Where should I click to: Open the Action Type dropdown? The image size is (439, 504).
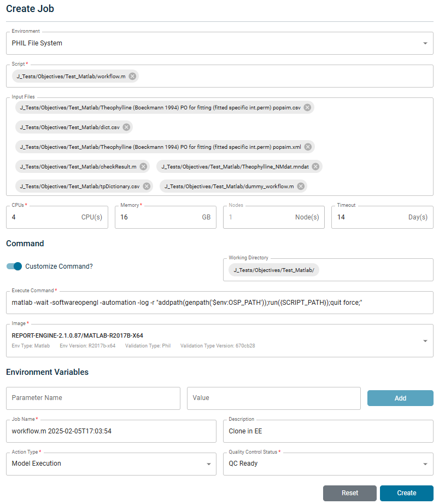tap(208, 464)
